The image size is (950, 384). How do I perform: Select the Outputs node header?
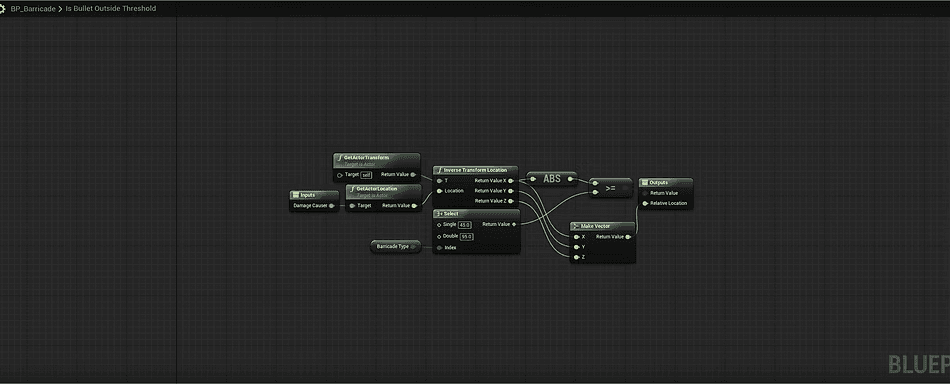(665, 182)
